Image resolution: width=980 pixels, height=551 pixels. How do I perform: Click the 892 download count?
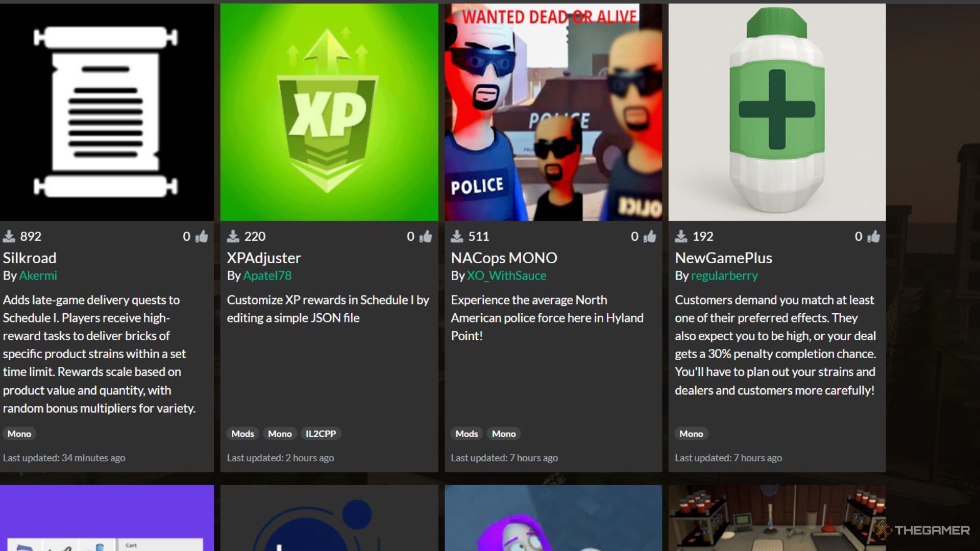(x=31, y=236)
